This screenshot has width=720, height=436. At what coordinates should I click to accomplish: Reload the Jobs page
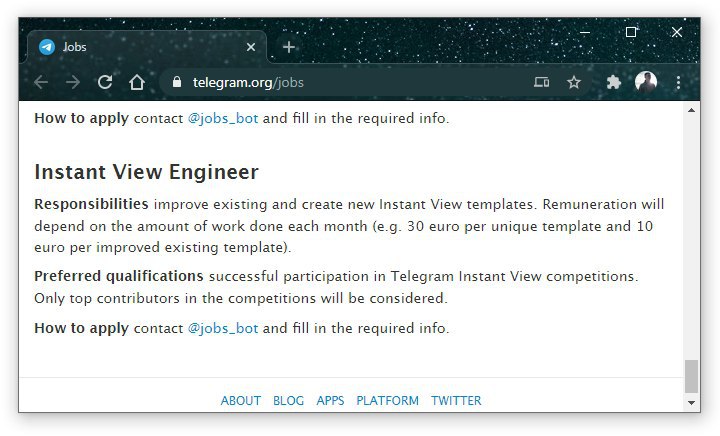click(105, 83)
